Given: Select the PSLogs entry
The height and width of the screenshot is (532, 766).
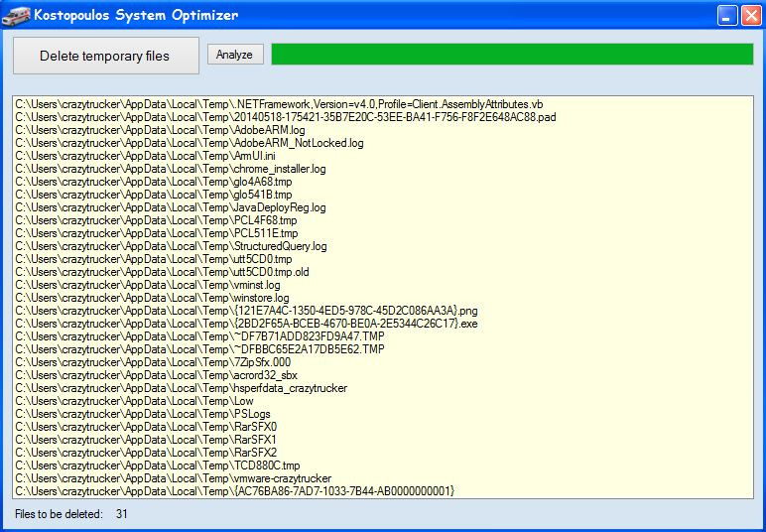Looking at the screenshot, I should click(x=143, y=413).
